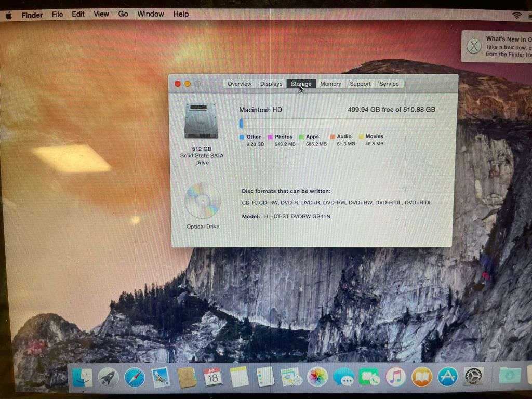Open the Window menu in the menu bar
The image size is (532, 399).
pos(151,14)
